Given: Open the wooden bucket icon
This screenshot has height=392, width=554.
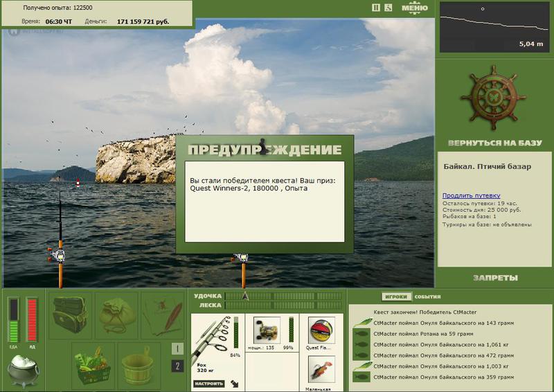Looking at the screenshot, I should [138, 366].
